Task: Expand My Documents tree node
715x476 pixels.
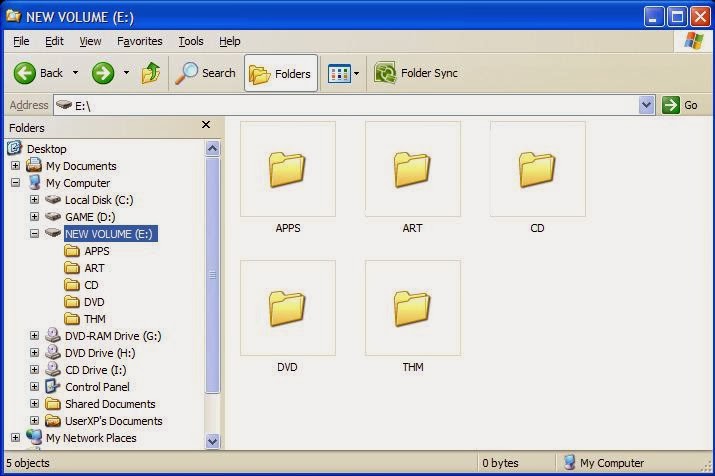Action: 16,166
